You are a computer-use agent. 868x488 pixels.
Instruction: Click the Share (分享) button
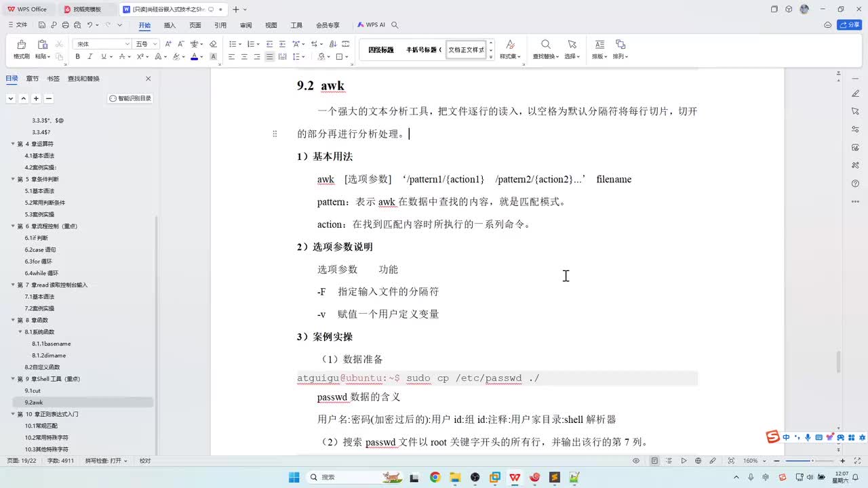point(850,25)
